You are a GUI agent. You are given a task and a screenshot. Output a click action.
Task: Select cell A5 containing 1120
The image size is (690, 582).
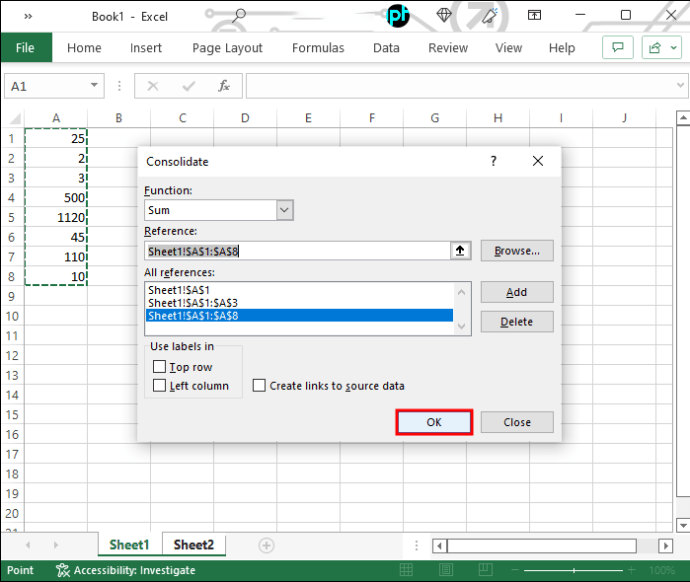56,217
